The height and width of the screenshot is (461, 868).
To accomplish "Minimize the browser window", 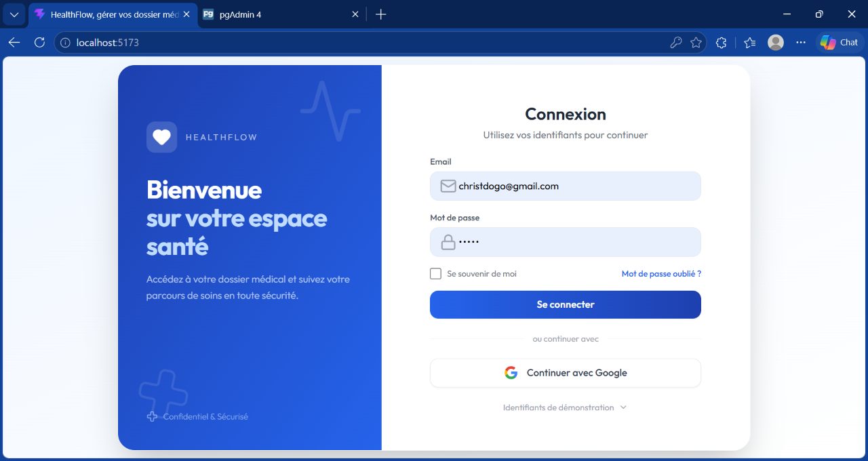I will [787, 14].
